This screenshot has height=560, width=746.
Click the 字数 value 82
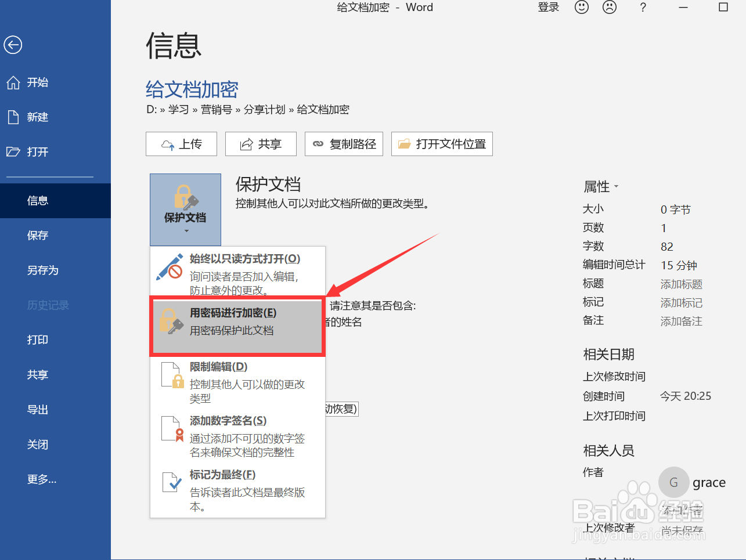pyautogui.click(x=667, y=247)
